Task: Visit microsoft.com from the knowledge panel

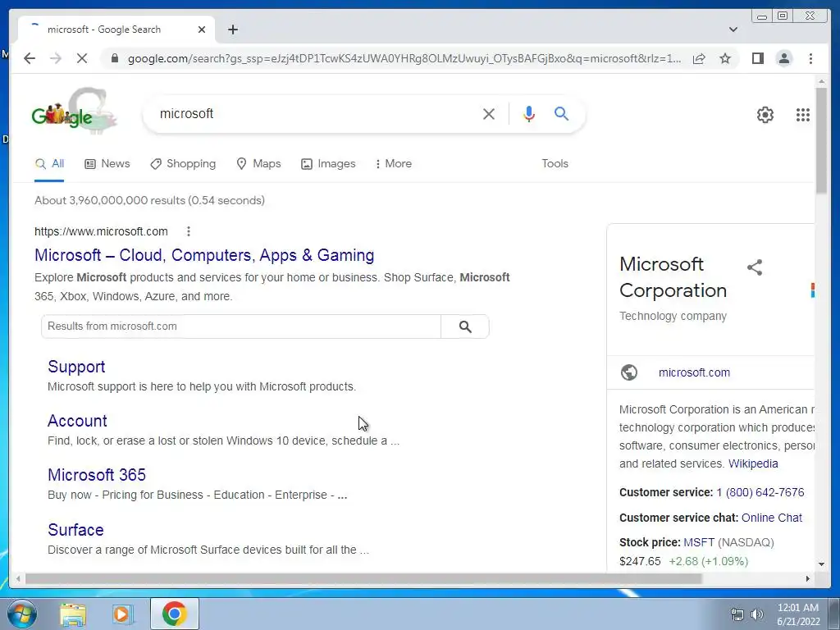Action: pos(694,372)
